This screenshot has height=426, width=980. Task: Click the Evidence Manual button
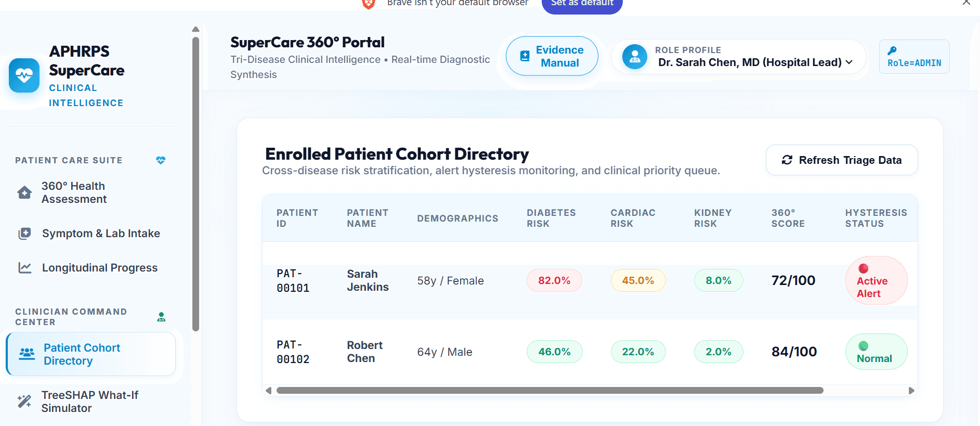point(552,56)
